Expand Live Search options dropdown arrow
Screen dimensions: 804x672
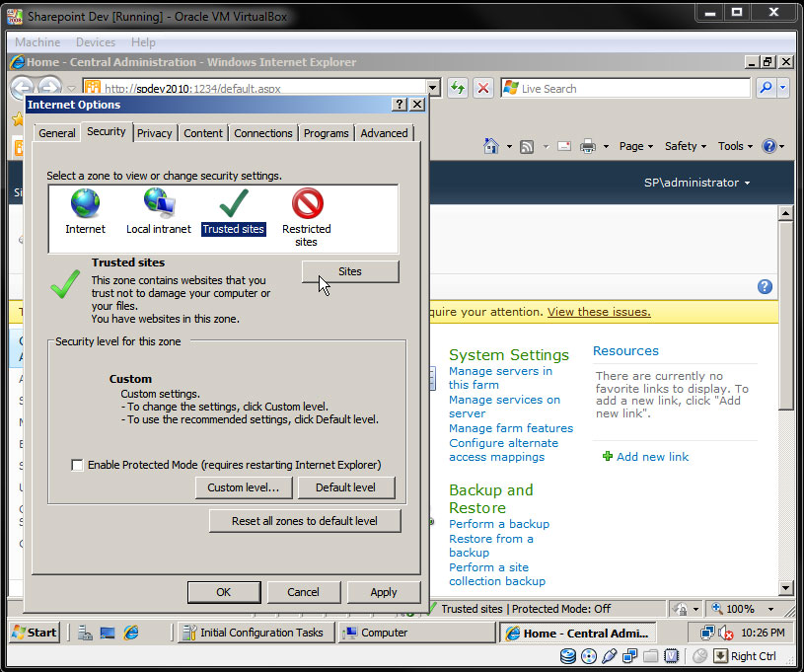click(x=782, y=88)
